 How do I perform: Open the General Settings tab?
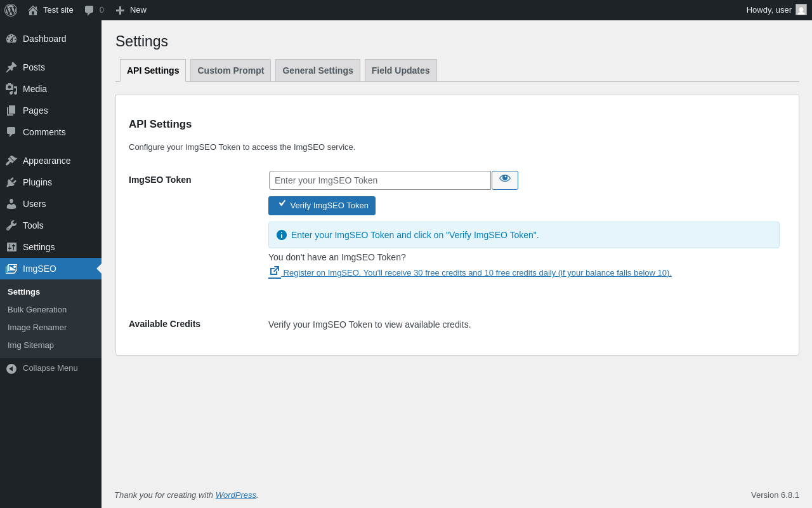pyautogui.click(x=318, y=70)
